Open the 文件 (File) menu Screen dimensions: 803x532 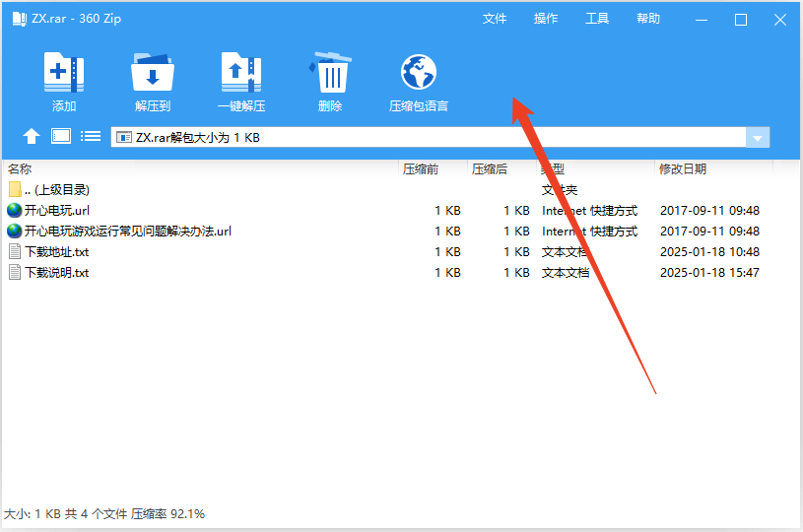[495, 19]
